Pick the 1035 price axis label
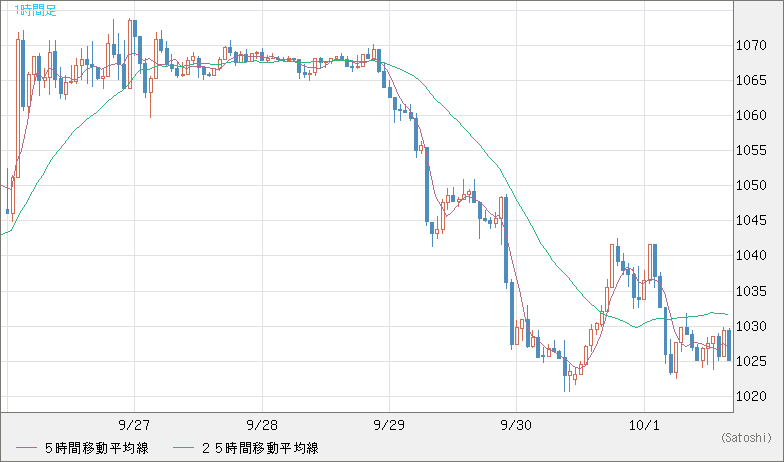 click(x=751, y=291)
